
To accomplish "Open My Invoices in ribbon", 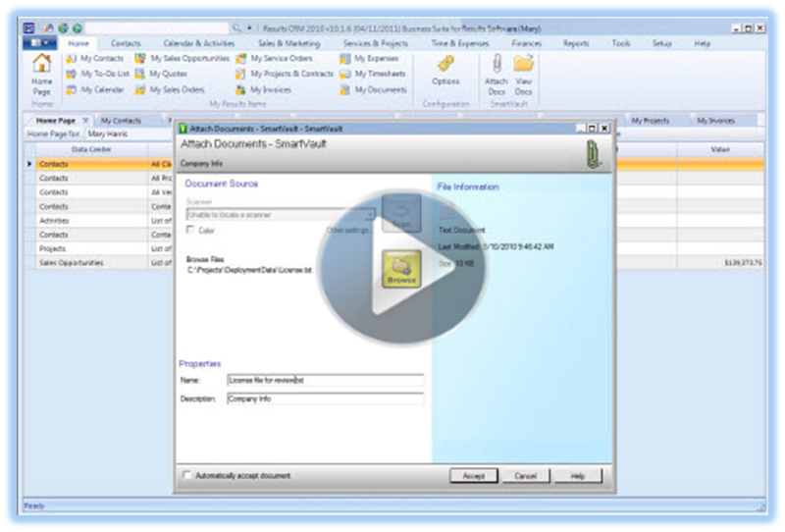I will (x=264, y=89).
